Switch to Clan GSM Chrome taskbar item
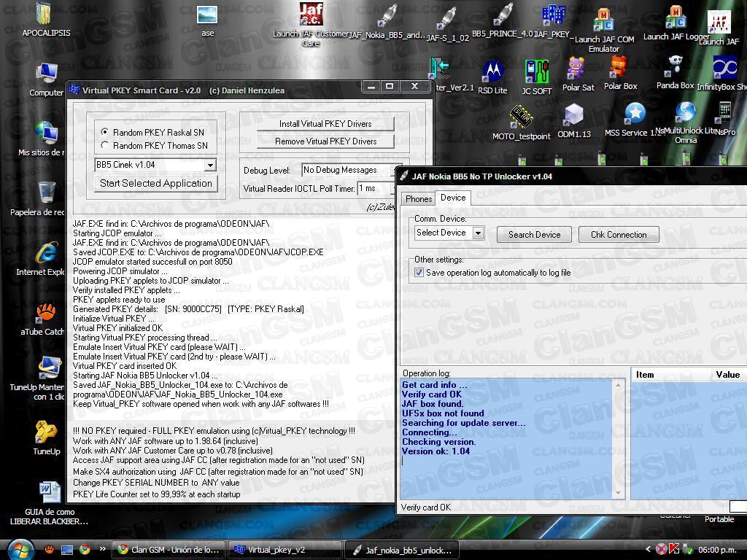This screenshot has width=747, height=560. (x=169, y=550)
